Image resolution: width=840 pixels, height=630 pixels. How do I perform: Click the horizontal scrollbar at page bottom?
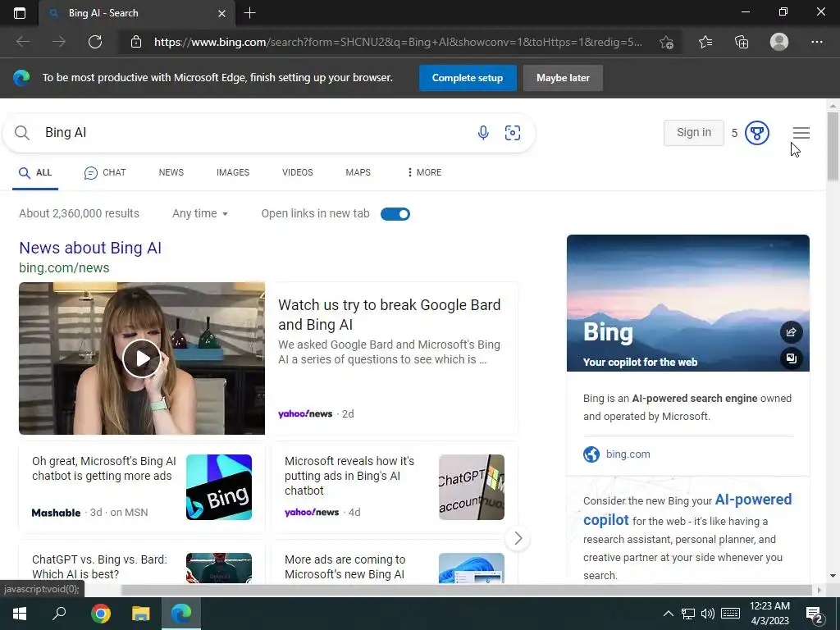click(x=467, y=590)
